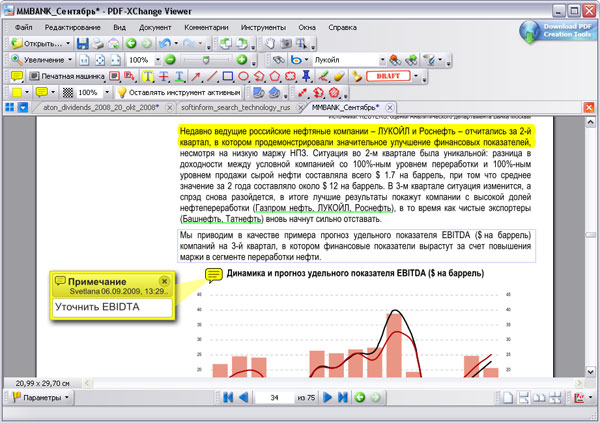Select the text Select tool
Screen dimensions: 600x423
(301, 43)
